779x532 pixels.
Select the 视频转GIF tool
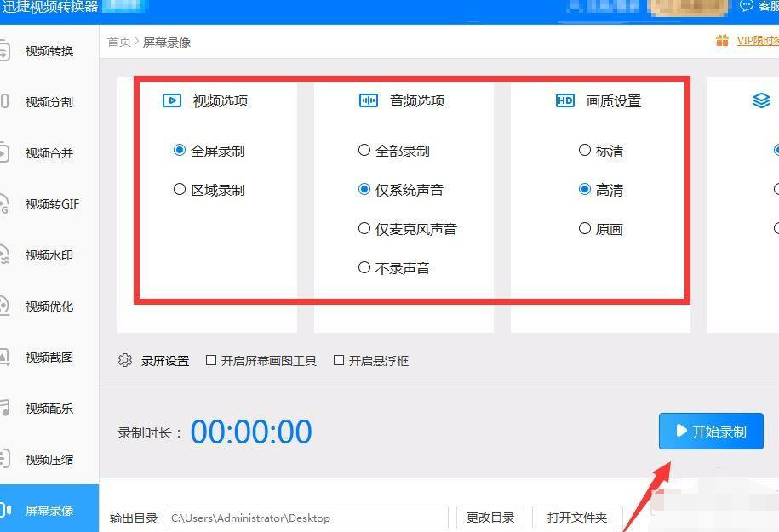tap(51, 204)
